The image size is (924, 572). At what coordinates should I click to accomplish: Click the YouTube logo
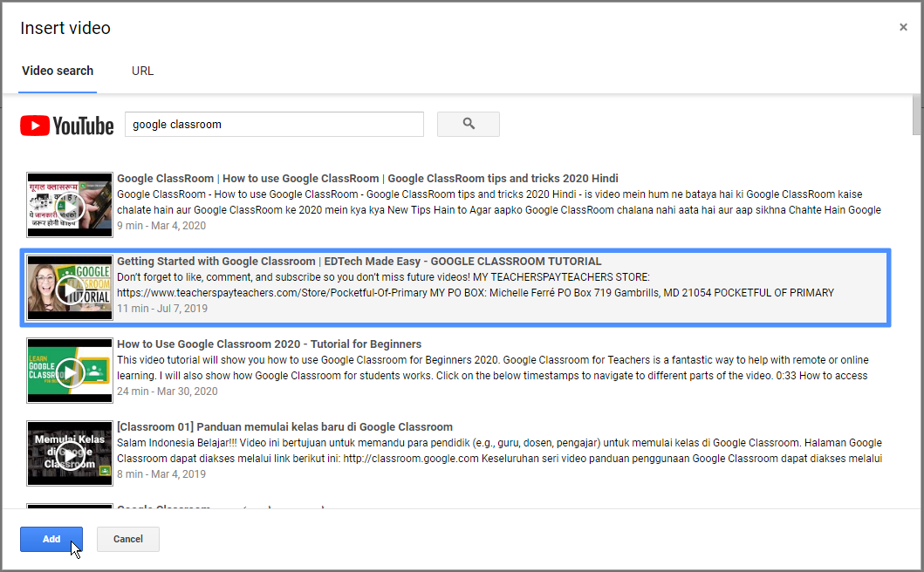point(66,126)
